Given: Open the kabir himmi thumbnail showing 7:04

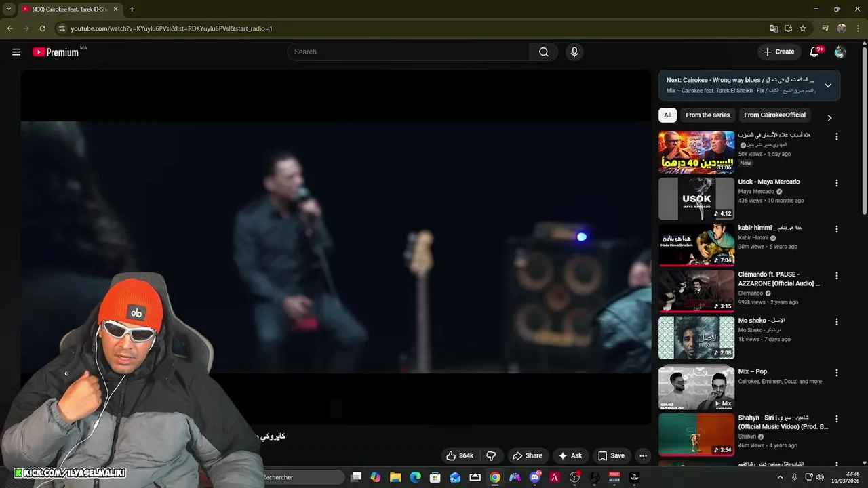Looking at the screenshot, I should pos(696,245).
